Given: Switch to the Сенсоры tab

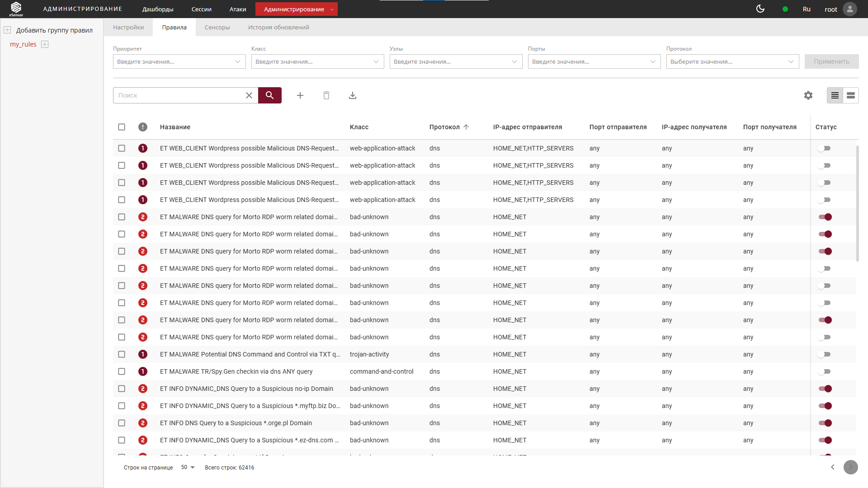Looking at the screenshot, I should click(217, 27).
